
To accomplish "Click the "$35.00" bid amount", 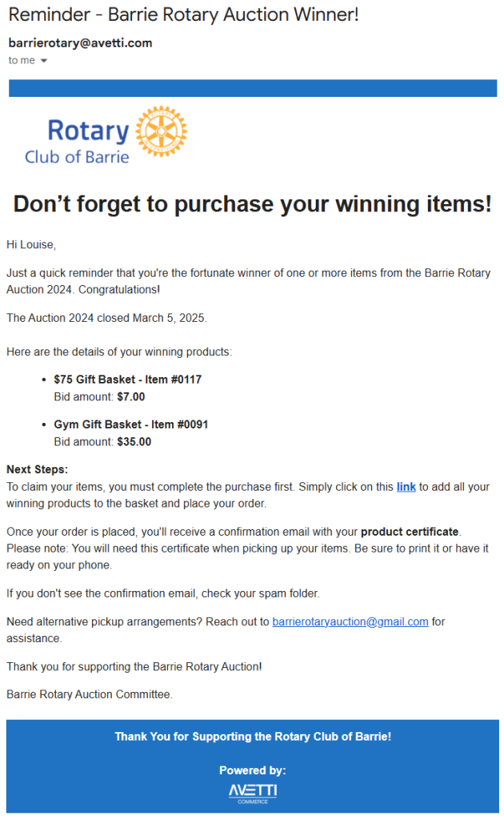I will click(x=134, y=442).
